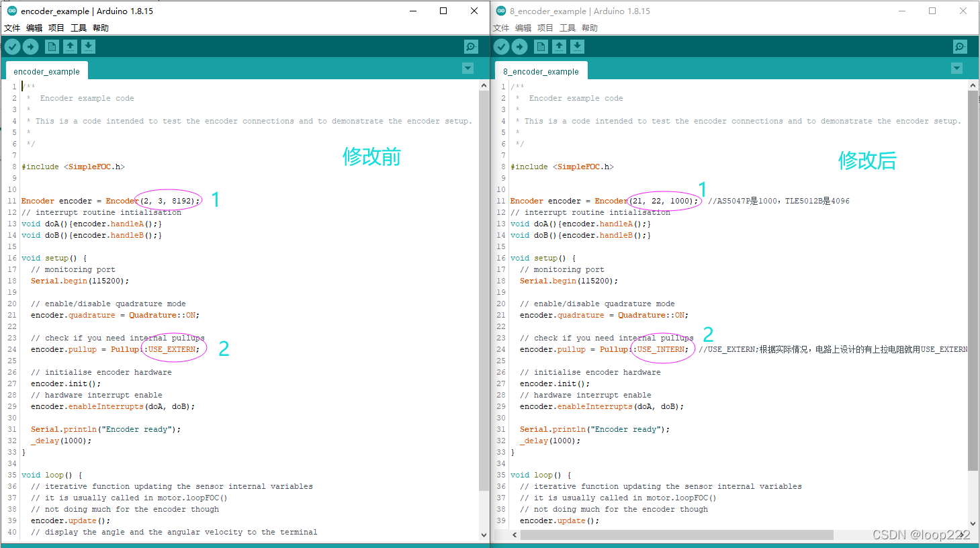Click scroll up arrow in right editor
The height and width of the screenshot is (548, 980).
973,86
